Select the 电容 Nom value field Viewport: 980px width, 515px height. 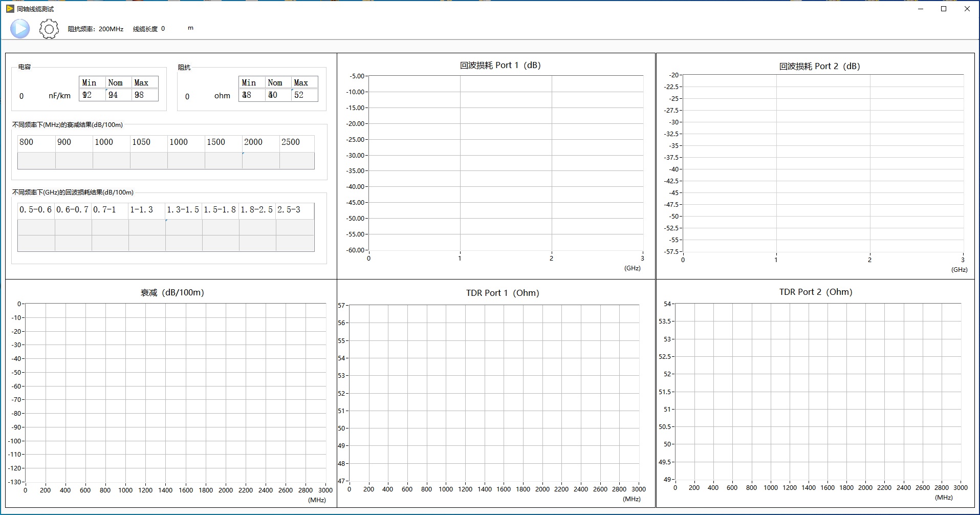tap(119, 95)
